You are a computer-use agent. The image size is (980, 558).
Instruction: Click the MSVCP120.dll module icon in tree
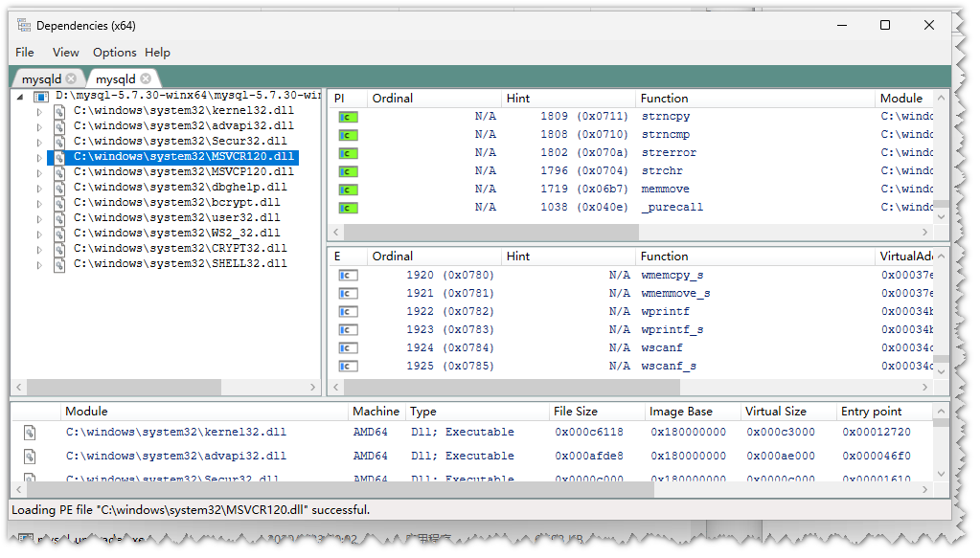point(59,172)
